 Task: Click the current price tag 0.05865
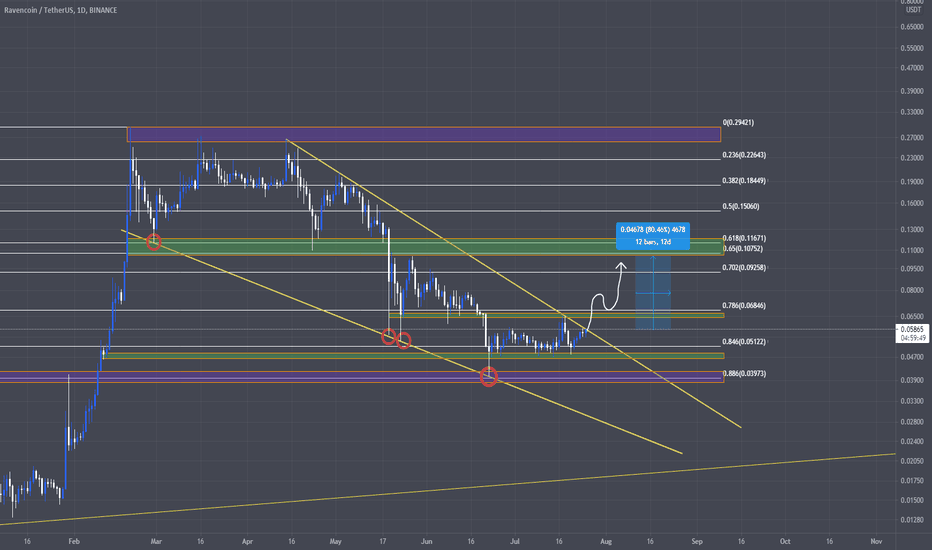[x=912, y=329]
